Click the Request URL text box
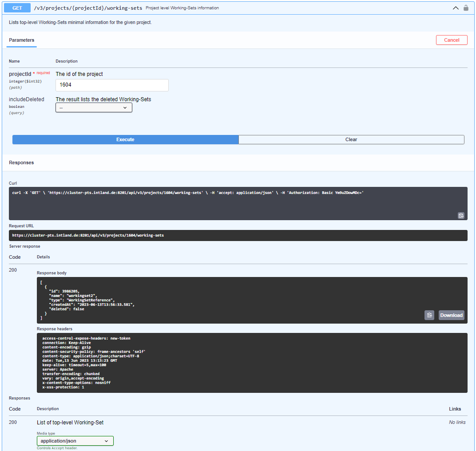This screenshot has width=476, height=451. [x=238, y=236]
